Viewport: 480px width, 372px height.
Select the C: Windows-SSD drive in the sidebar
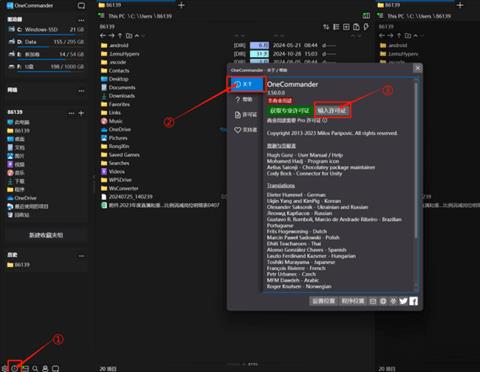46,30
